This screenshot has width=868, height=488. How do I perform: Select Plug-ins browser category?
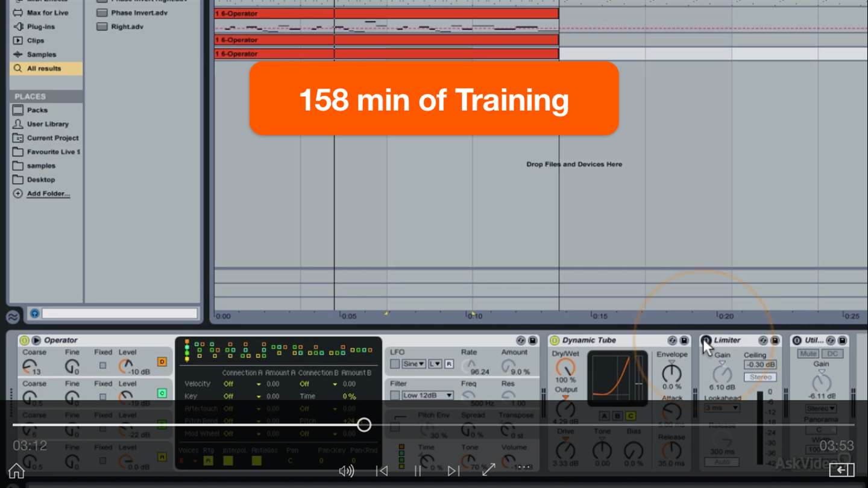pos(34,27)
